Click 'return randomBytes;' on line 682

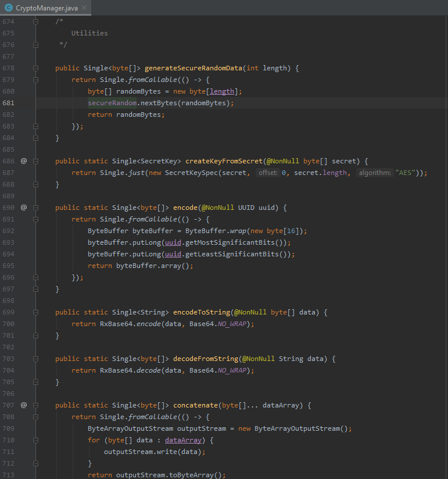(x=126, y=115)
